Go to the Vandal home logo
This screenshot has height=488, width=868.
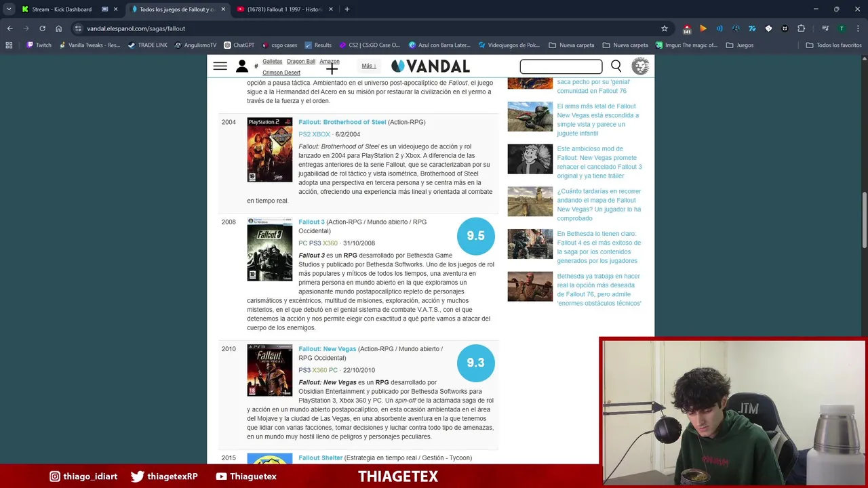tap(431, 66)
